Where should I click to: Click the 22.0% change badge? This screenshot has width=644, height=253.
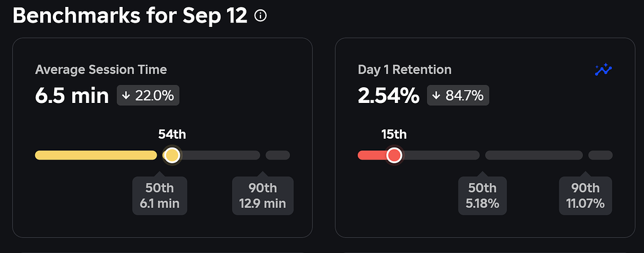148,95
